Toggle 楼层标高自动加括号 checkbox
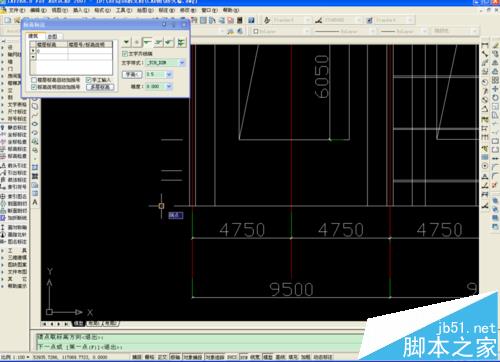 (34, 80)
